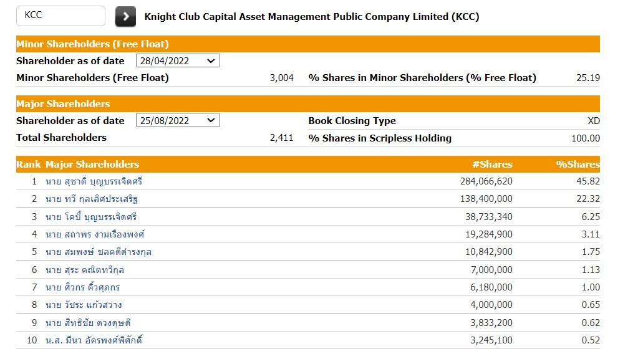Open the 28/04/2022 free float date dropdown
This screenshot has height=364, width=638.
click(178, 60)
